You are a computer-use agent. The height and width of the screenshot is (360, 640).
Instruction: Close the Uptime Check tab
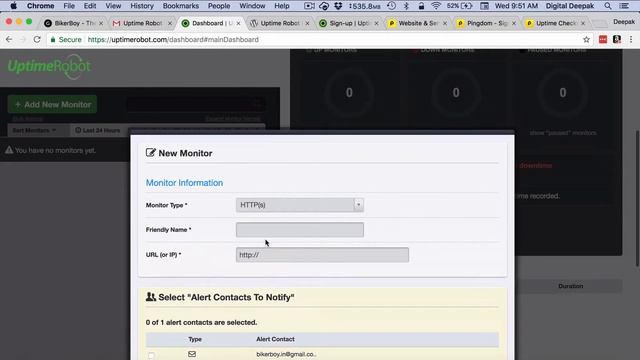[583, 23]
